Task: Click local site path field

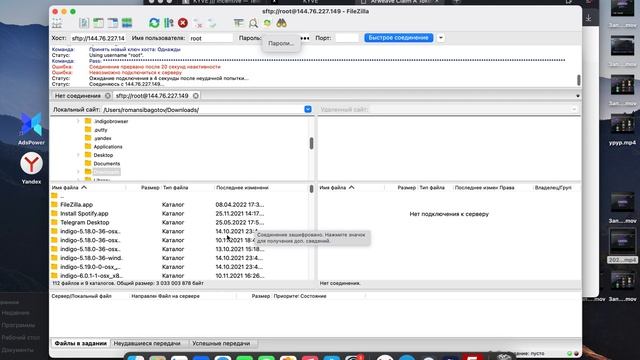Action: click(x=203, y=109)
